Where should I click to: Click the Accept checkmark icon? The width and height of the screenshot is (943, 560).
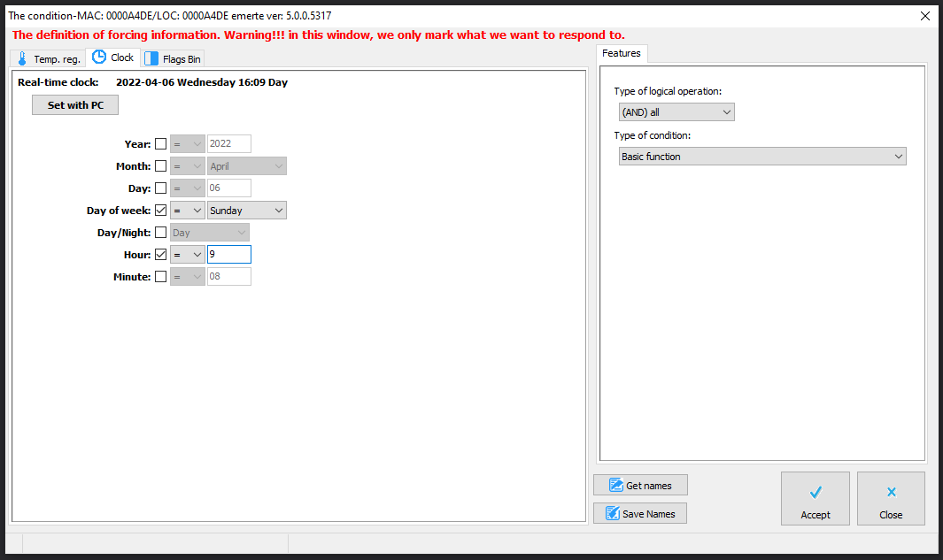815,493
